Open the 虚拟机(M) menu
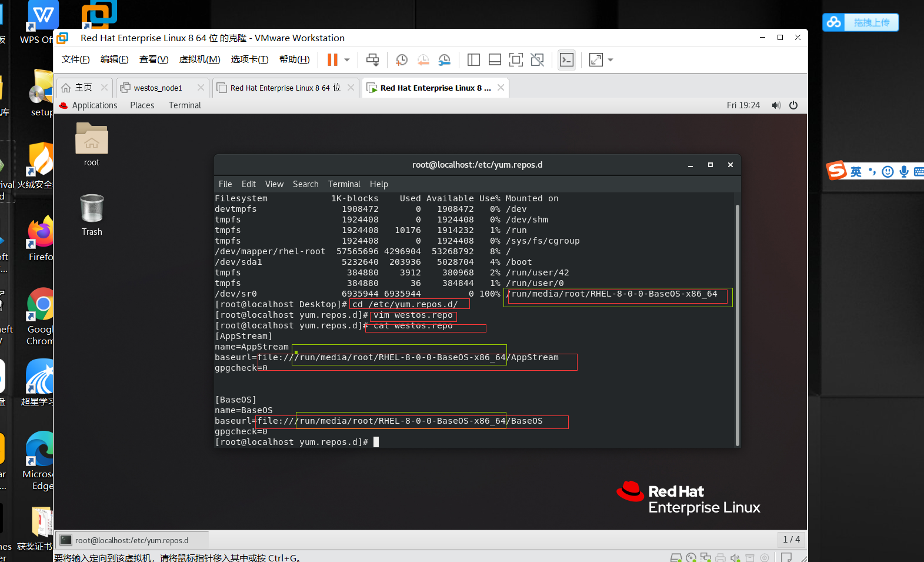Screen dimensions: 924x562 tap(199, 59)
